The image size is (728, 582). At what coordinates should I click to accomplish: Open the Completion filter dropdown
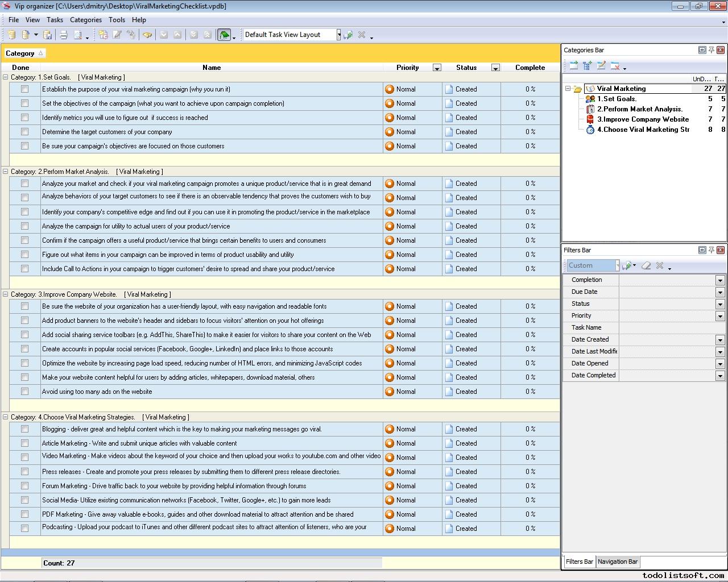click(719, 280)
